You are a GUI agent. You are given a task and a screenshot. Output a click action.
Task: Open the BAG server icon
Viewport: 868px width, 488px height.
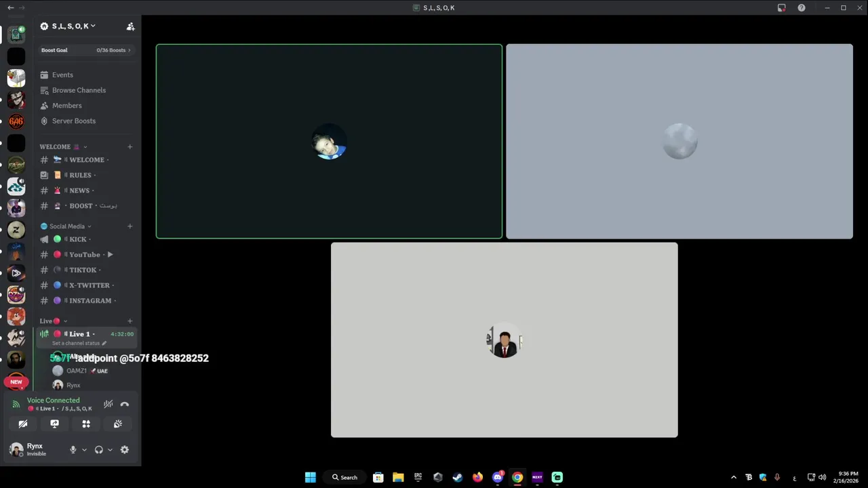[x=16, y=121]
